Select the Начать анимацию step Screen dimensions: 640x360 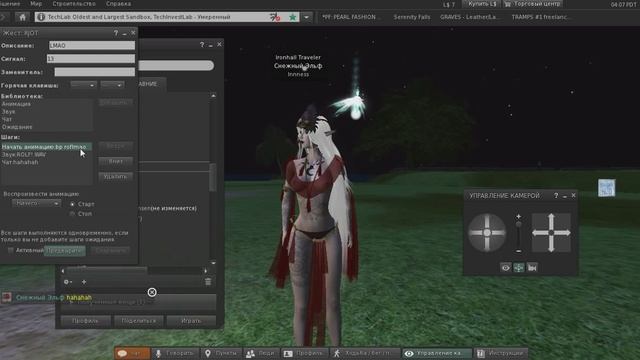[x=47, y=147]
